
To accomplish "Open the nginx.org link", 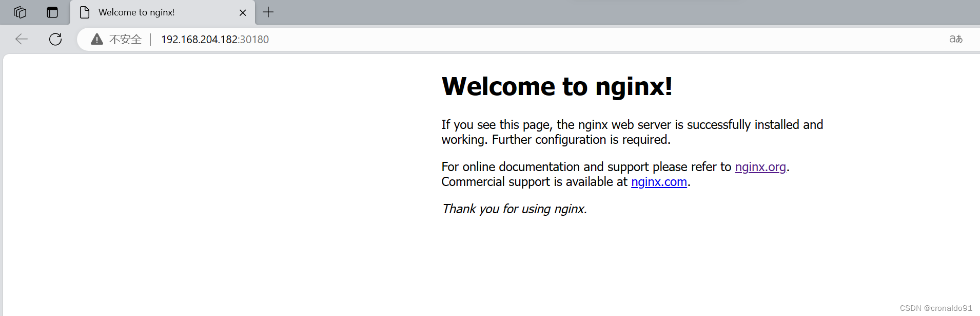I will (760, 167).
